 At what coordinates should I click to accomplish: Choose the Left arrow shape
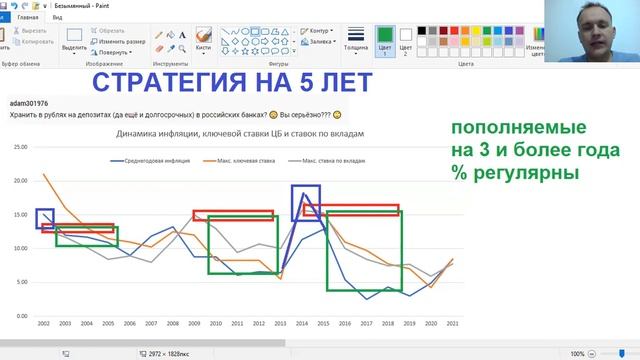pyautogui.click(x=275, y=41)
